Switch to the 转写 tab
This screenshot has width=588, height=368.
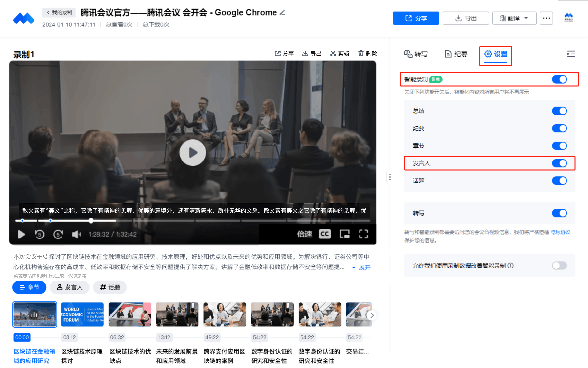[416, 54]
